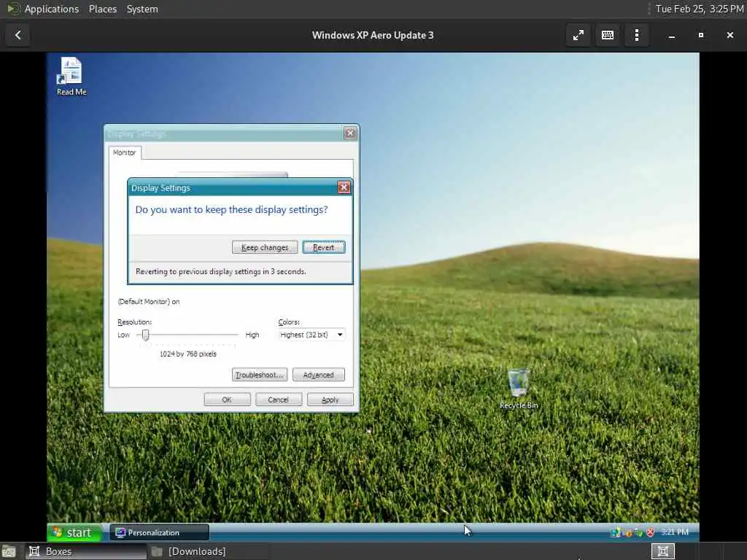The image size is (747, 560).
Task: Select the Monitor tab
Action: [124, 152]
